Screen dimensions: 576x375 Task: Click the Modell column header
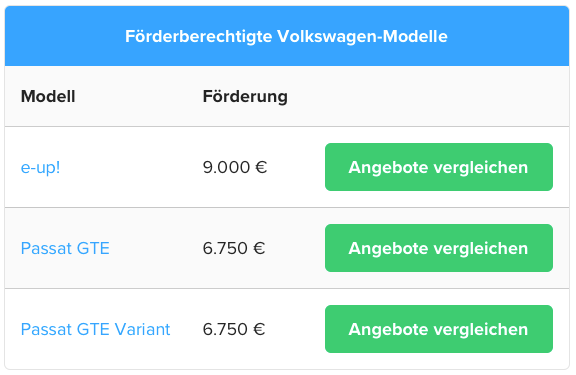tap(48, 97)
